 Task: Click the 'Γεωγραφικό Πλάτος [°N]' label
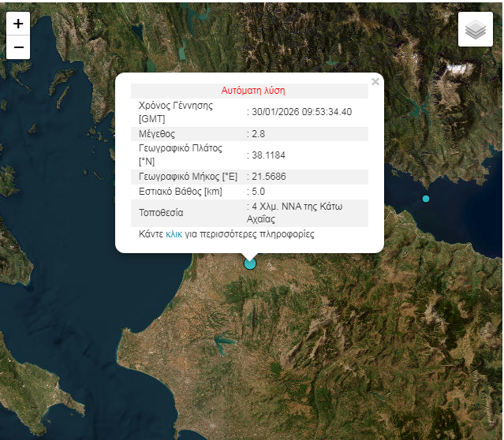click(180, 155)
